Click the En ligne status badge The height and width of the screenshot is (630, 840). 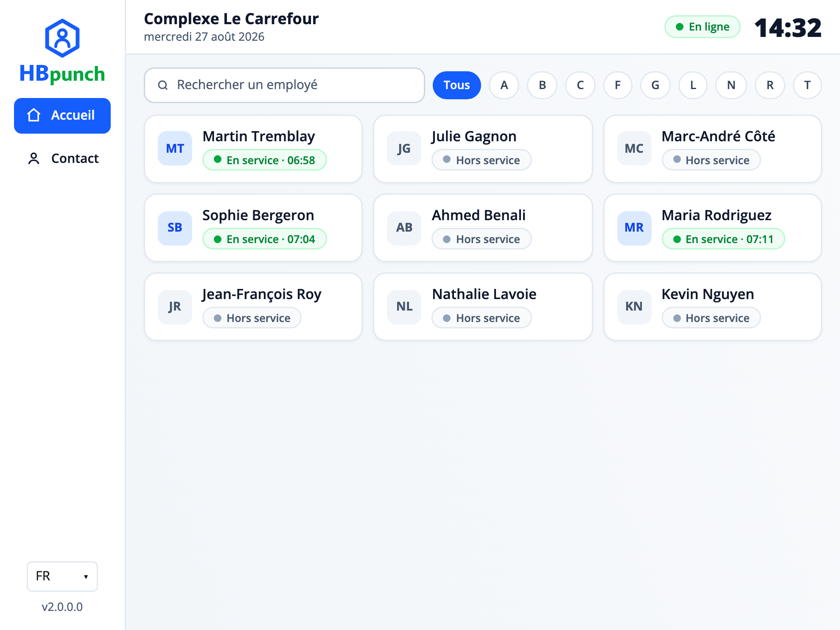click(x=703, y=27)
